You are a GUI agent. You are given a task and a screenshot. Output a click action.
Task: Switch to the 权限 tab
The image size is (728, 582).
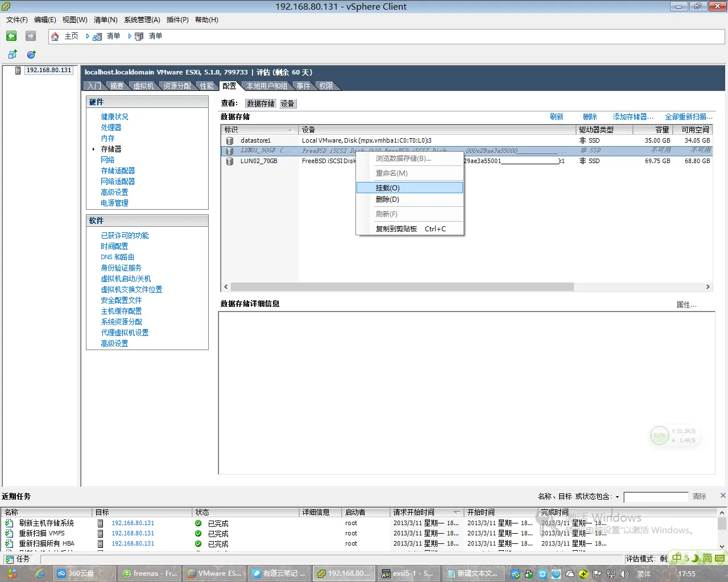tap(326, 86)
